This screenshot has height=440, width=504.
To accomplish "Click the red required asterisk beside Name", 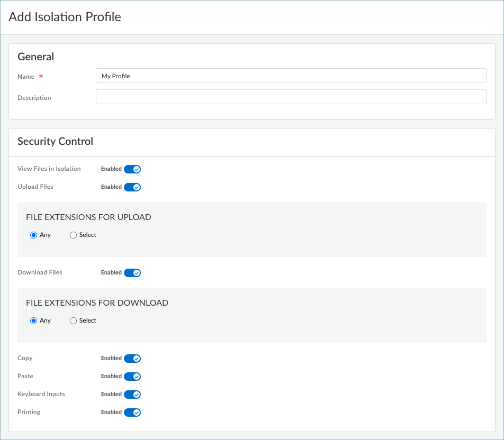I will (41, 77).
